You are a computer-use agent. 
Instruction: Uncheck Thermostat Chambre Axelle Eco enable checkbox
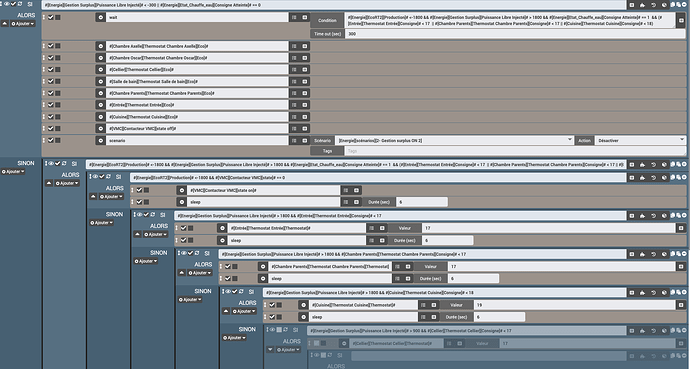[51, 46]
